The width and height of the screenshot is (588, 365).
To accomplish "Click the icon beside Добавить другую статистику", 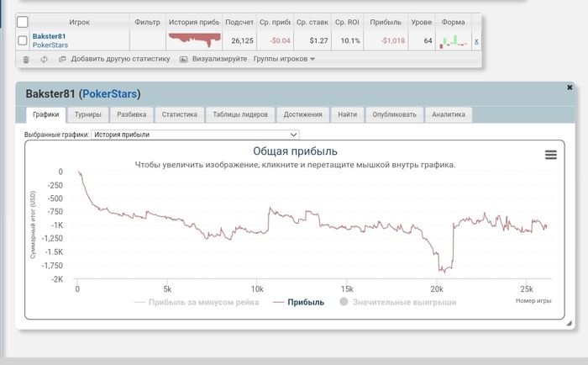I will [62, 59].
